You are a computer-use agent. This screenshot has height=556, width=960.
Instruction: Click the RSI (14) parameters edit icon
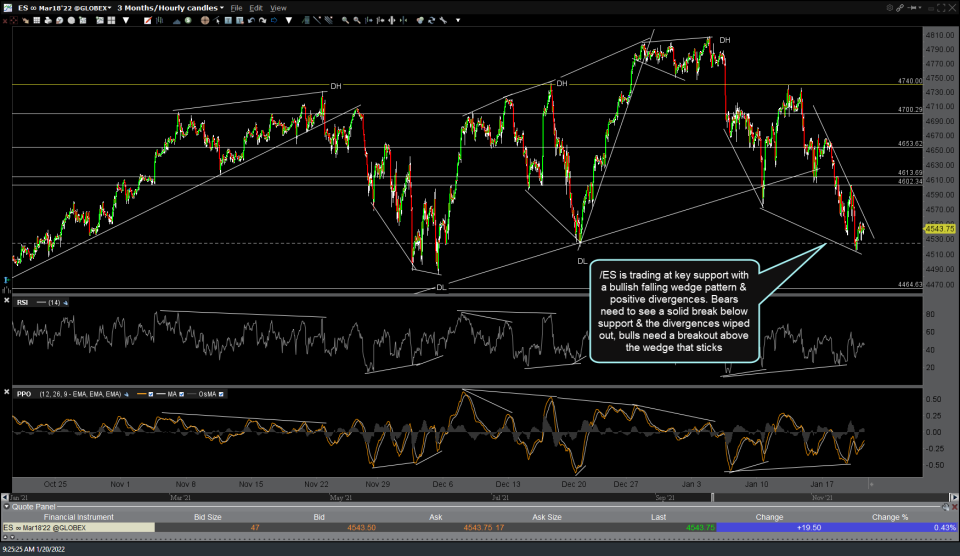(x=66, y=302)
